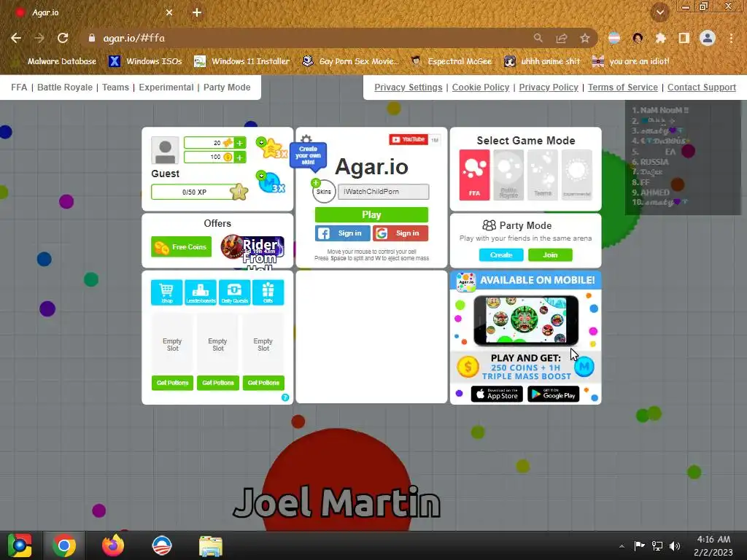The image size is (747, 560).
Task: Join a Party Mode arena
Action: point(550,254)
